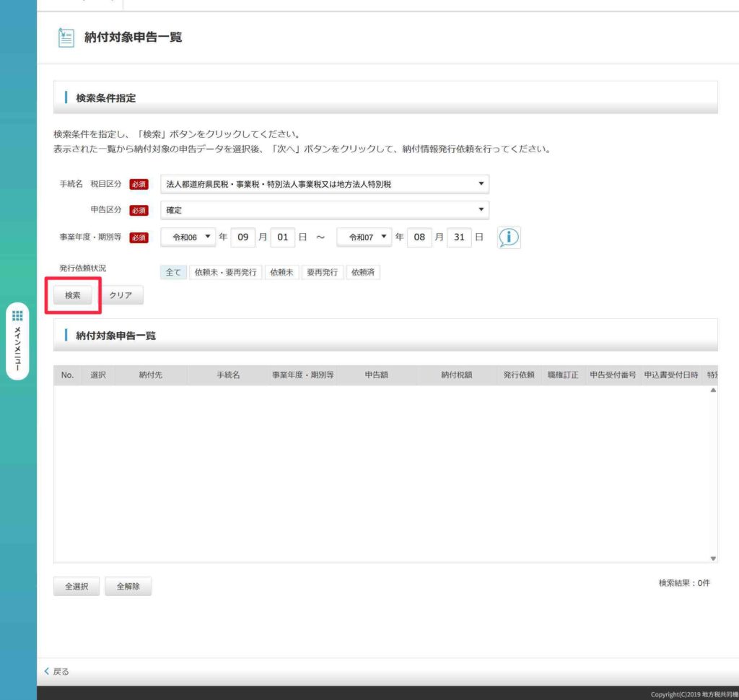Click the blue info speech-bubble icon

[510, 237]
